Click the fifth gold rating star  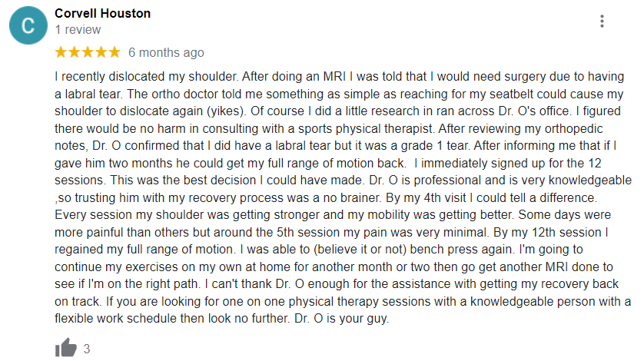pos(115,52)
